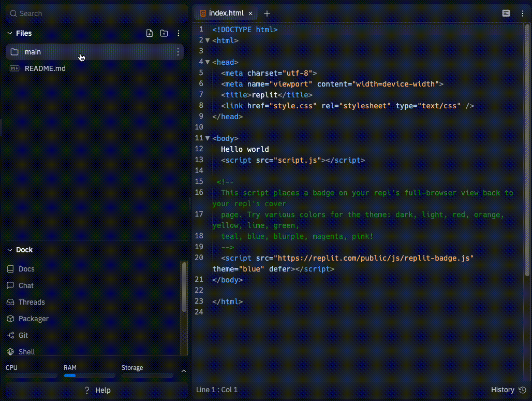This screenshot has height=401, width=532.
Task: Click the theme="blue" attribute
Action: pyautogui.click(x=238, y=269)
